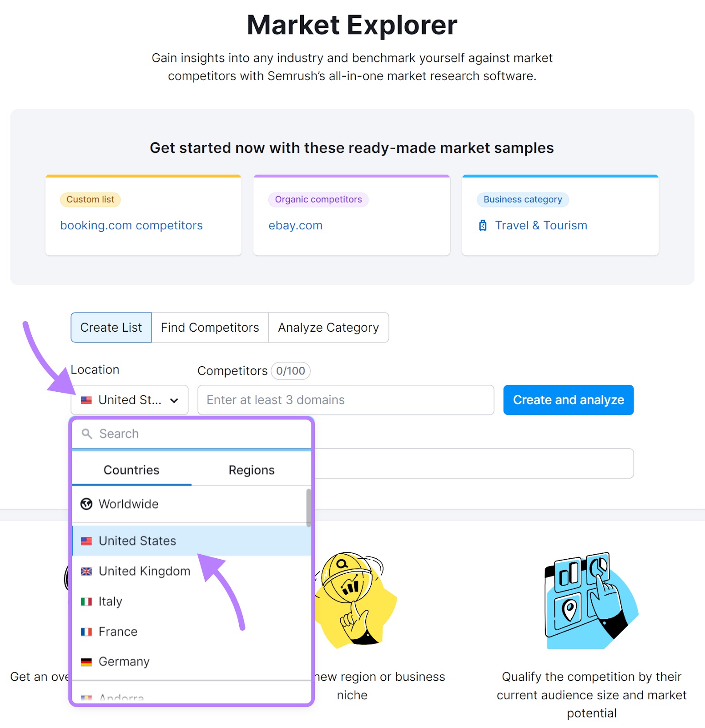Choose Worldwide from the location list

pyautogui.click(x=128, y=504)
